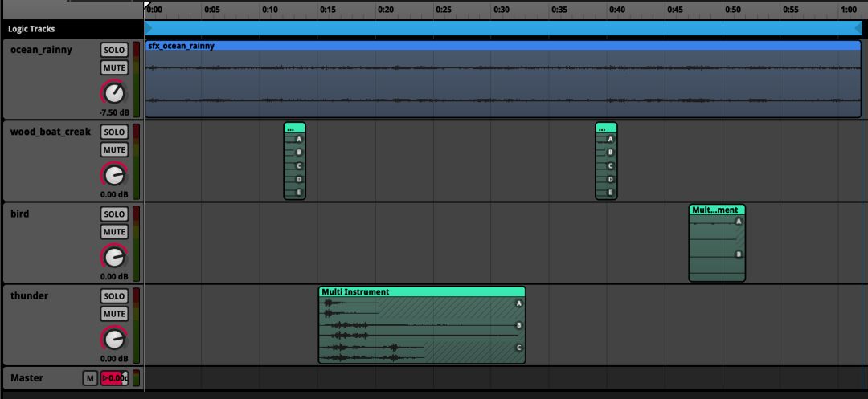Click the bird volume knob
This screenshot has height=399, width=868.
(x=114, y=257)
